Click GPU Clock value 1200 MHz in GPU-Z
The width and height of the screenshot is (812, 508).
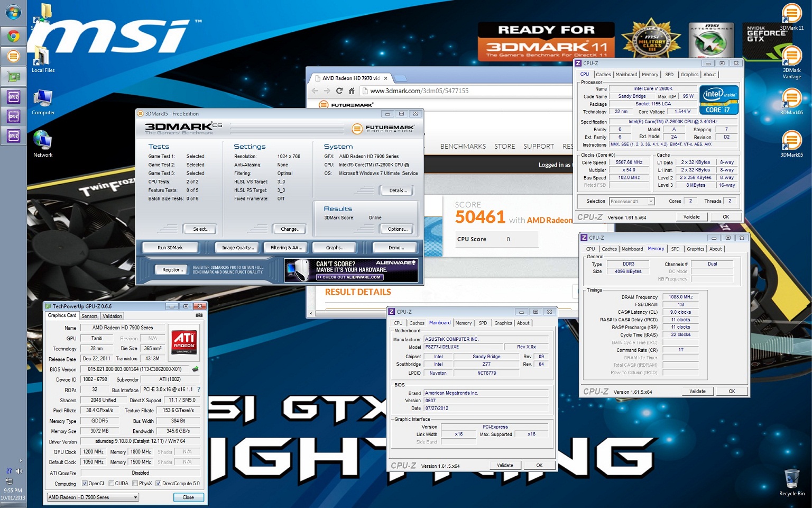pos(94,452)
